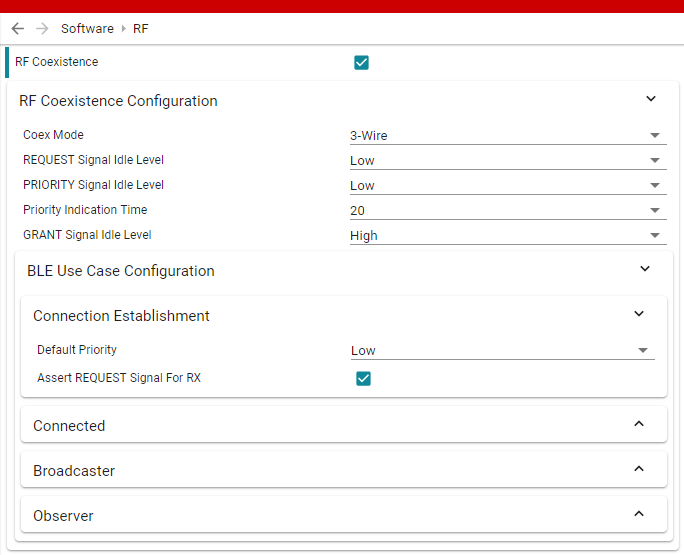The width and height of the screenshot is (684, 555).
Task: Expand the Broadcaster section
Action: point(639,469)
